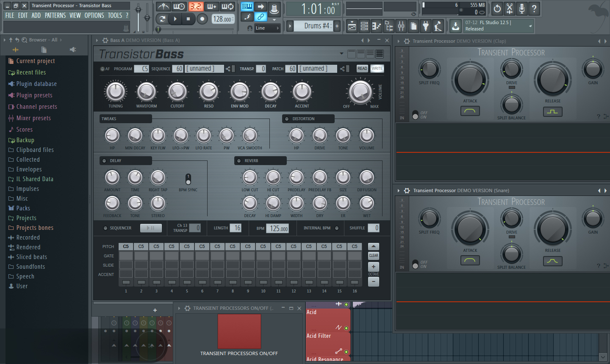Open Clap Transient Processor gear options
610x364 pixels.
(407, 41)
